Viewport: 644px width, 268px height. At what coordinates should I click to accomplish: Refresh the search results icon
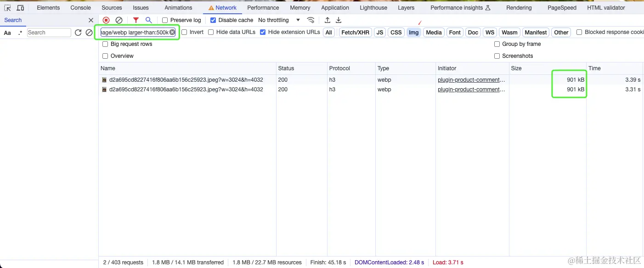(78, 33)
